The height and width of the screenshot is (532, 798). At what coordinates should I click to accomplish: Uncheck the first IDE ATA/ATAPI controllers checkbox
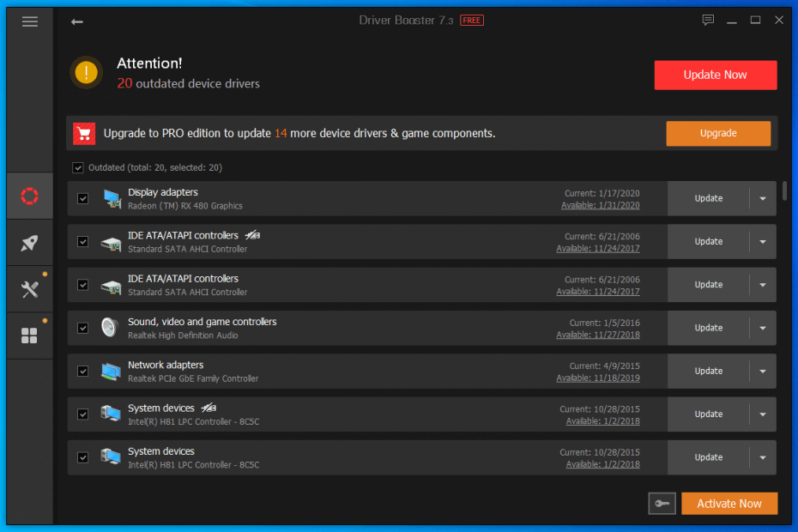point(83,242)
